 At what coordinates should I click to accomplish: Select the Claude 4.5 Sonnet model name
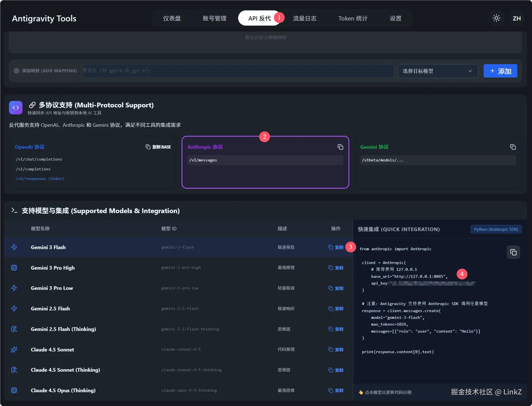(x=52, y=349)
